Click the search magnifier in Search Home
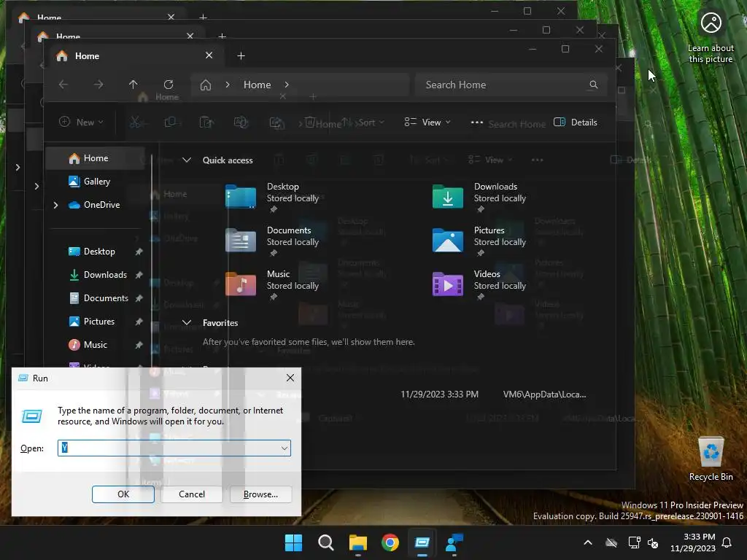 click(593, 85)
